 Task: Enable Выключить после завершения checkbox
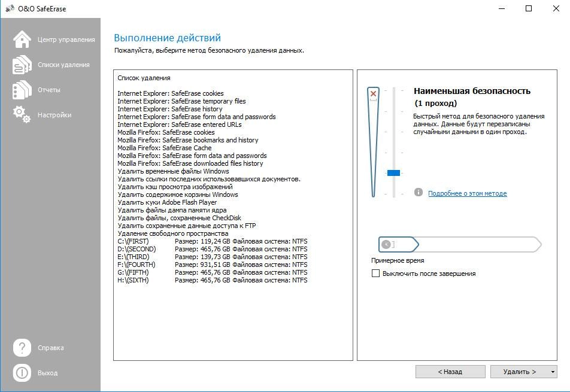click(x=375, y=273)
